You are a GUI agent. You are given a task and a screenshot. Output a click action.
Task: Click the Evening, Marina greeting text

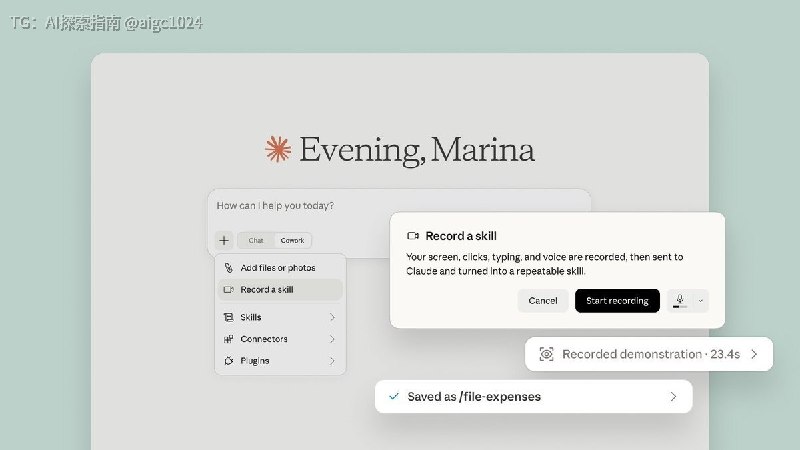click(417, 150)
